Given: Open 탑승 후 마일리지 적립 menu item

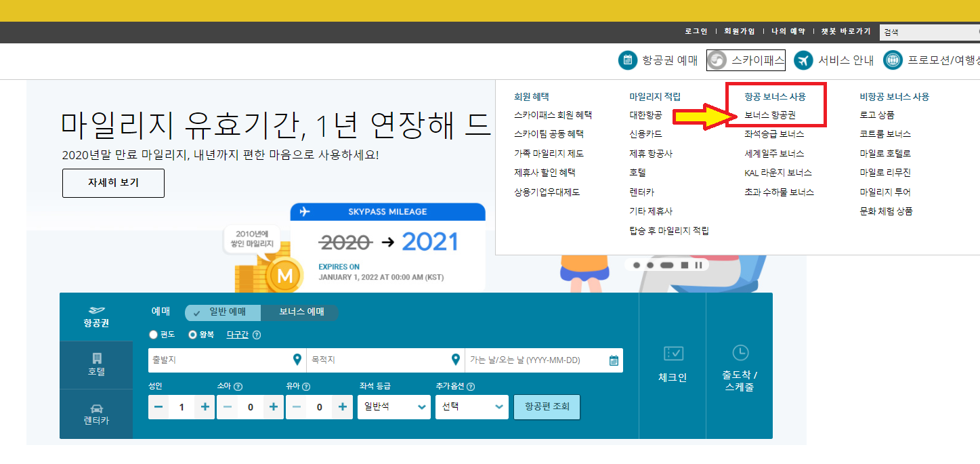Looking at the screenshot, I should coord(669,231).
